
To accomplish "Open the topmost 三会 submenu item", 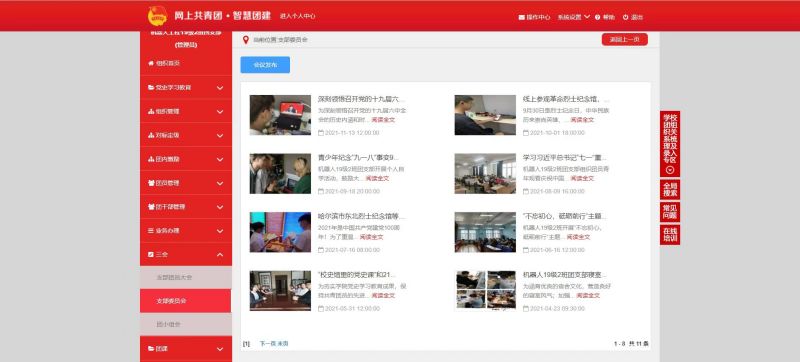I will (186, 277).
